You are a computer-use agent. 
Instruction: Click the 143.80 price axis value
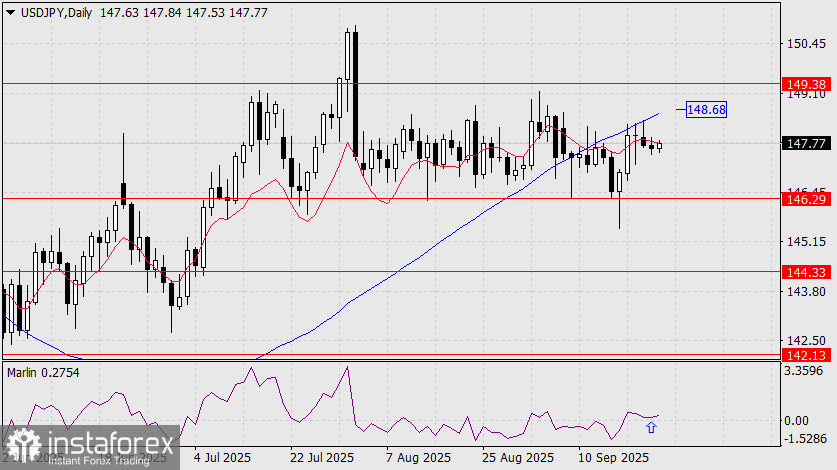click(x=806, y=292)
